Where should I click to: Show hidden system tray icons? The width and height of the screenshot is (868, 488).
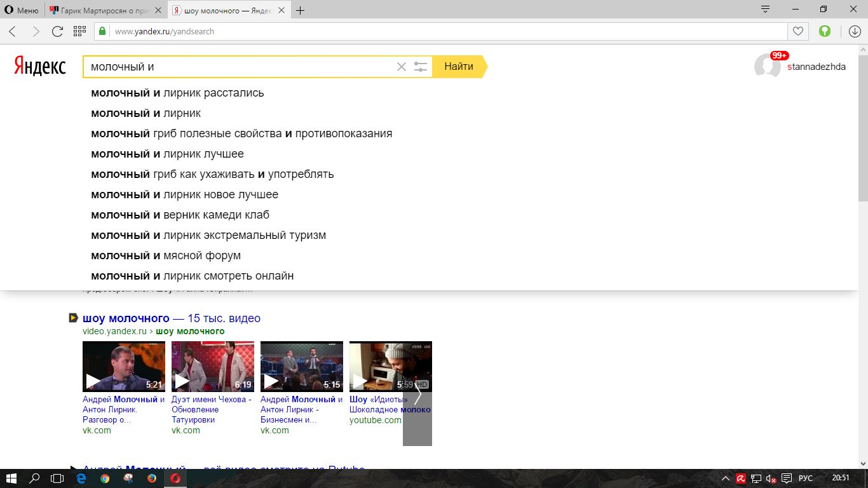tap(726, 478)
